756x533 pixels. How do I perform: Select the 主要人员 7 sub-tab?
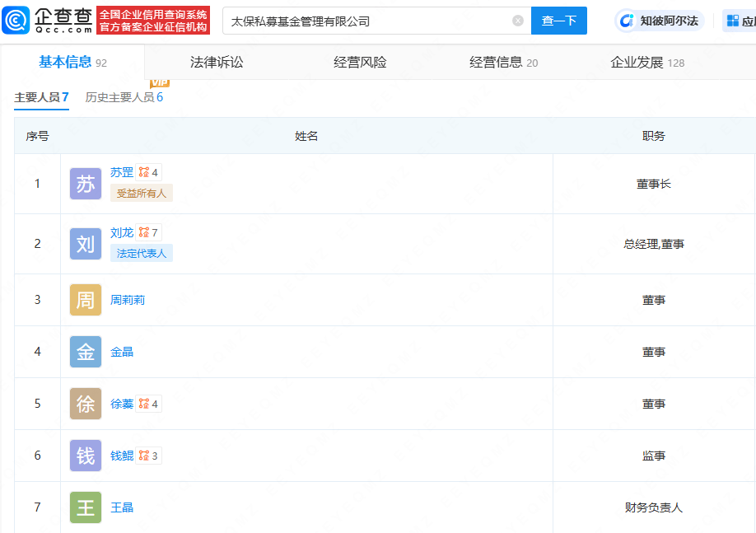pyautogui.click(x=41, y=97)
